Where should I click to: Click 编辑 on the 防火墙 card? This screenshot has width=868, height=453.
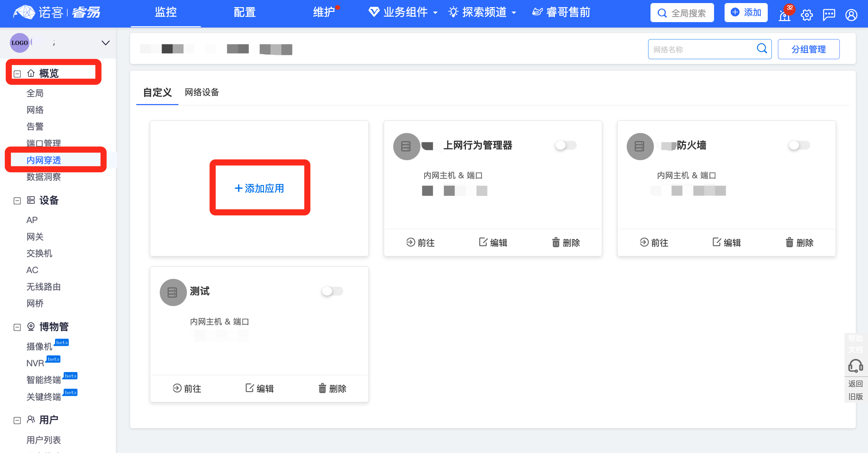point(727,242)
